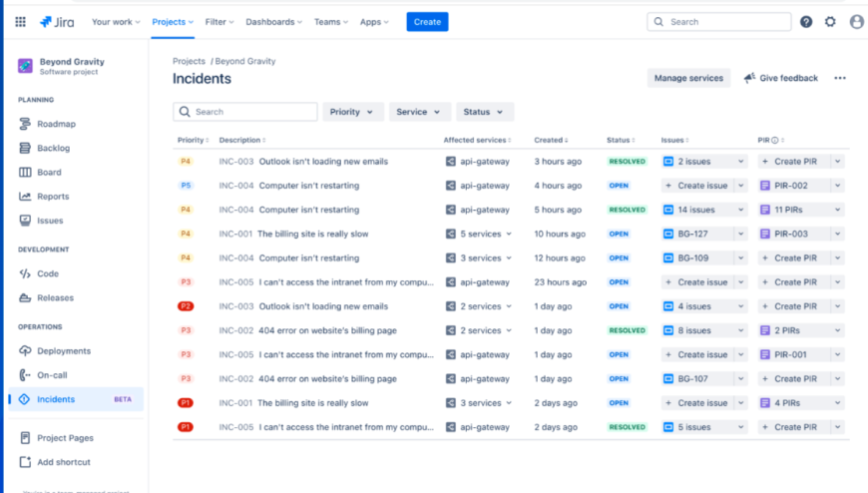This screenshot has width=868, height=493.
Task: Open the Dashboards menu
Action: (x=274, y=22)
